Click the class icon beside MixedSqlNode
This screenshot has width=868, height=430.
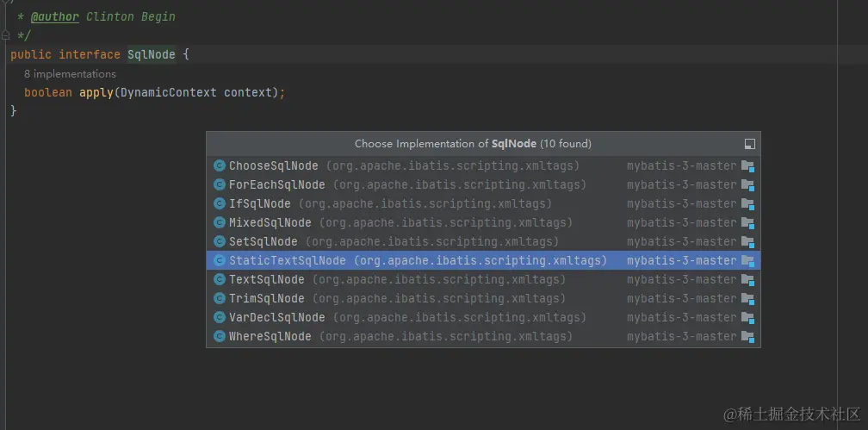pos(220,223)
